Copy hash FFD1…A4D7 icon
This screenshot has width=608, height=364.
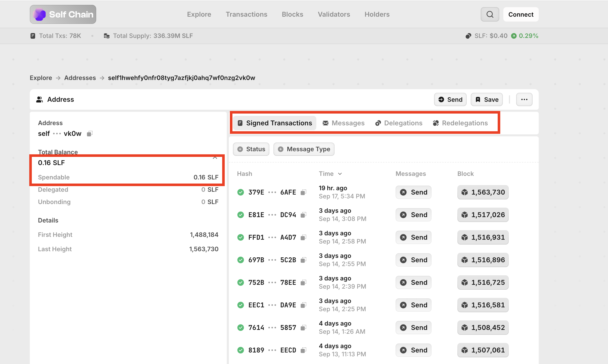[303, 237]
